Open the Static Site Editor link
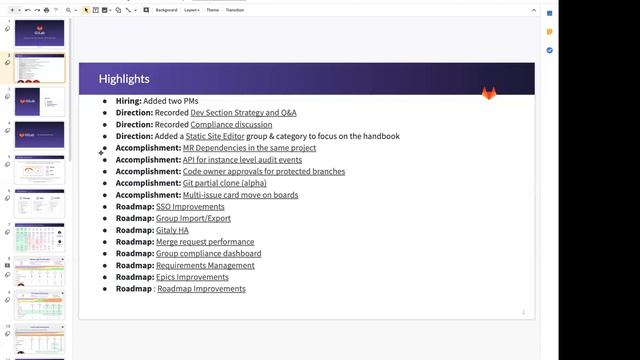Image resolution: width=640 pixels, height=360 pixels. pos(215,136)
